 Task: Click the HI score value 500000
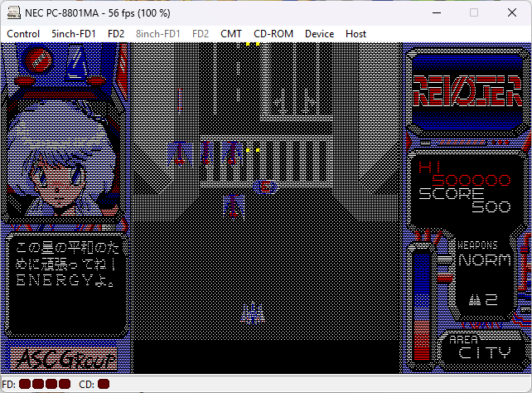point(472,180)
